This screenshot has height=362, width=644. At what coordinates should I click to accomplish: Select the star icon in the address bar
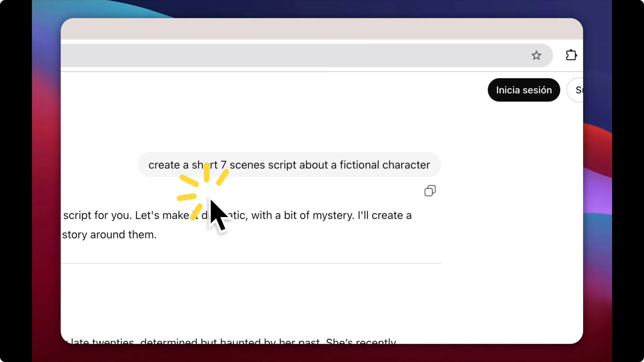pos(536,55)
